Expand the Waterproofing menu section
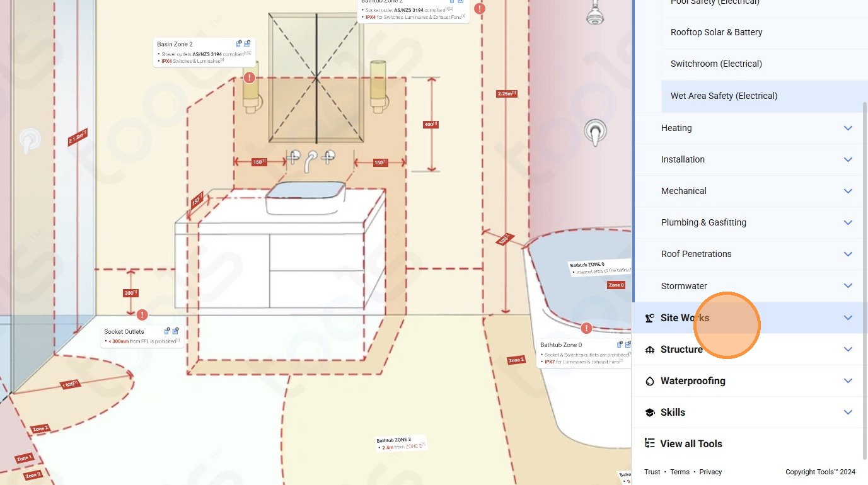Screen dimensions: 868x485 [x=748, y=381]
